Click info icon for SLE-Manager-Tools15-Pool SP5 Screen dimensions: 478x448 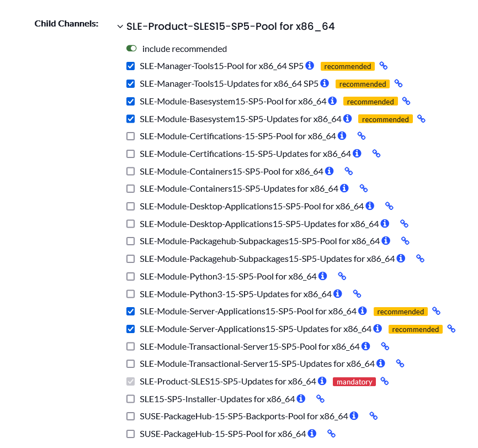click(310, 65)
